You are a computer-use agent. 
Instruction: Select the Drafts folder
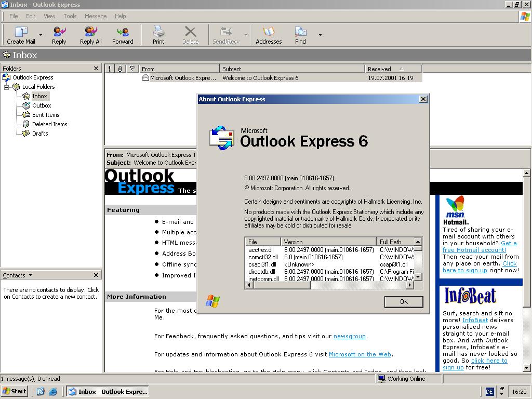[39, 134]
